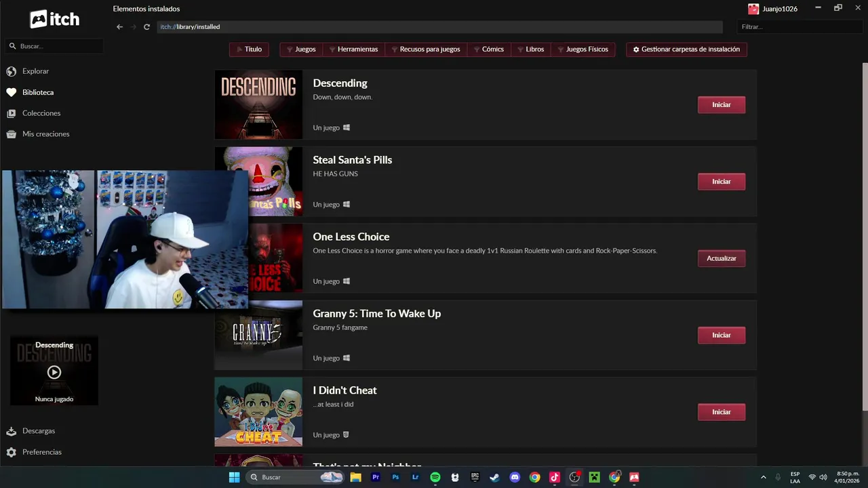Open OBS Studio from the taskbar
Screen dimensions: 868x488
click(x=574, y=477)
